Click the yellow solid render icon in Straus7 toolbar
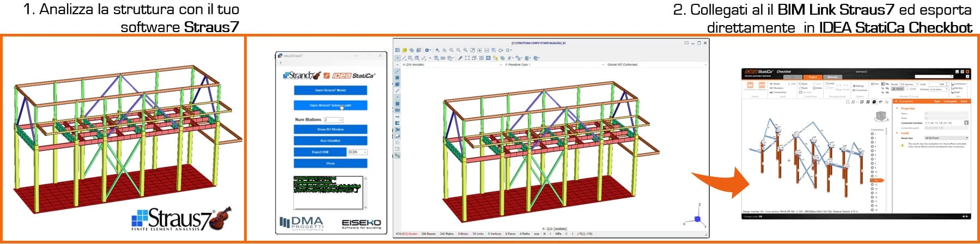Screen dimensions: 980x244 coord(405,50)
